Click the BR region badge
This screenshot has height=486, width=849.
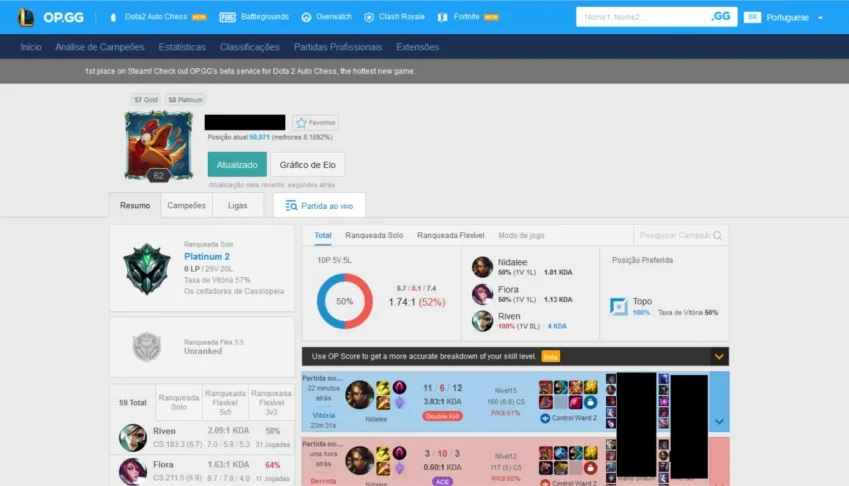(752, 17)
